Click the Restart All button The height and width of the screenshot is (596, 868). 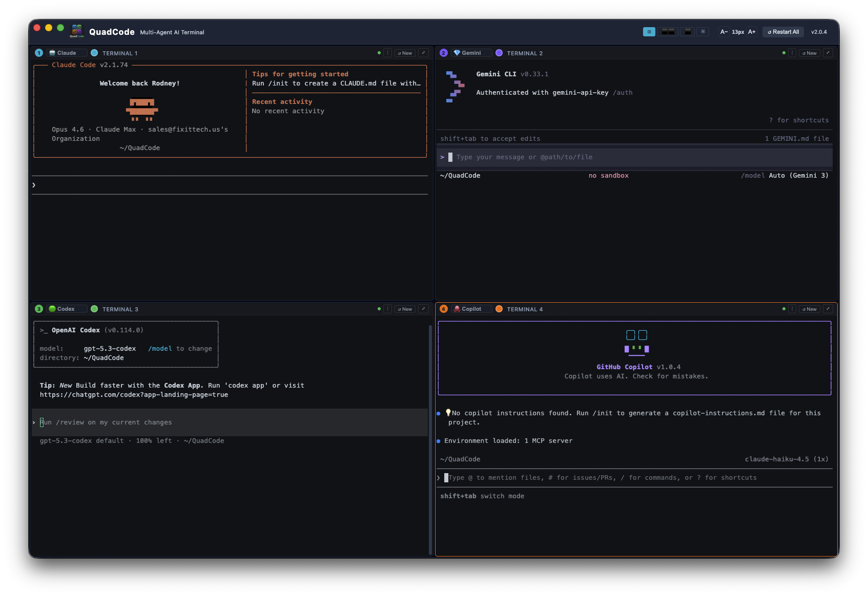pyautogui.click(x=783, y=32)
